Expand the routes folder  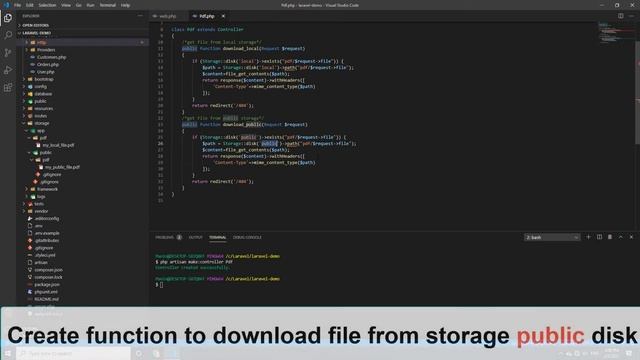pos(41,116)
